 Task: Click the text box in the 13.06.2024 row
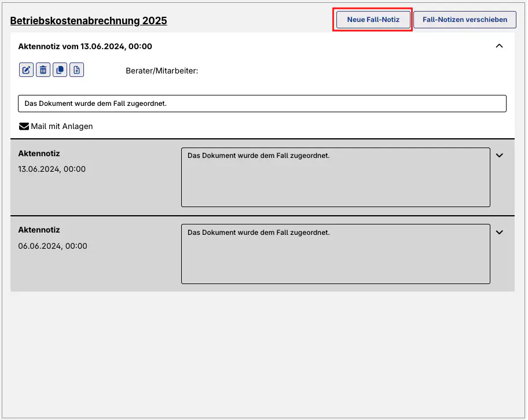(335, 177)
